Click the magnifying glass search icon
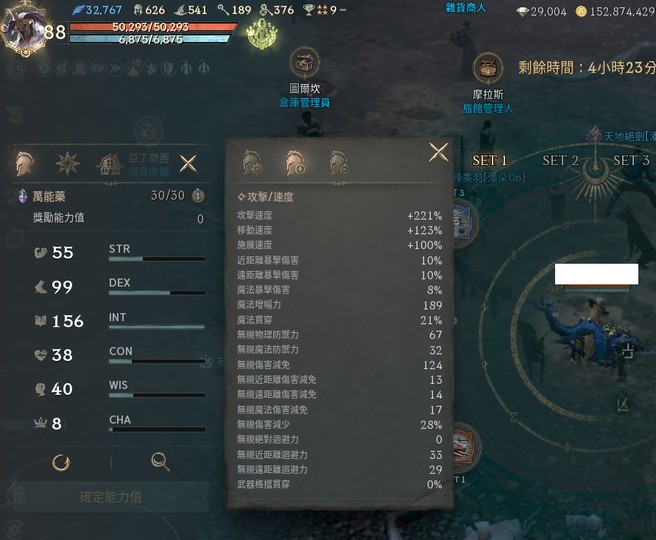656x540 pixels. (160, 462)
